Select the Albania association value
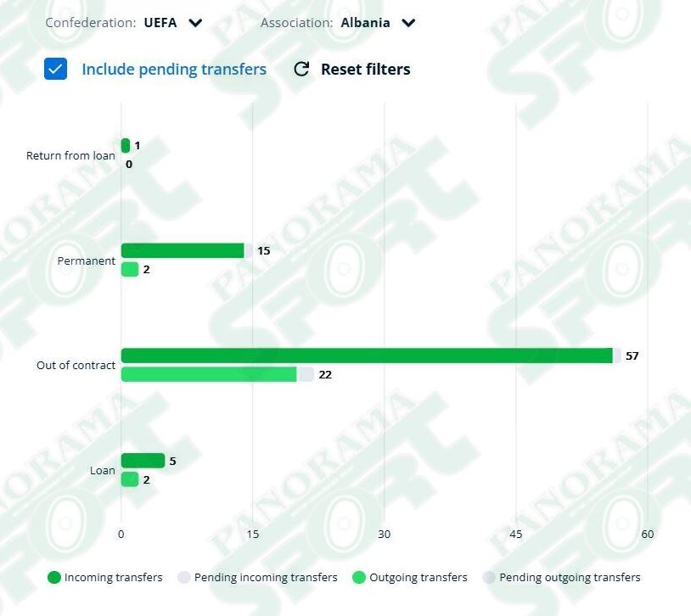691x616 pixels. tap(365, 23)
